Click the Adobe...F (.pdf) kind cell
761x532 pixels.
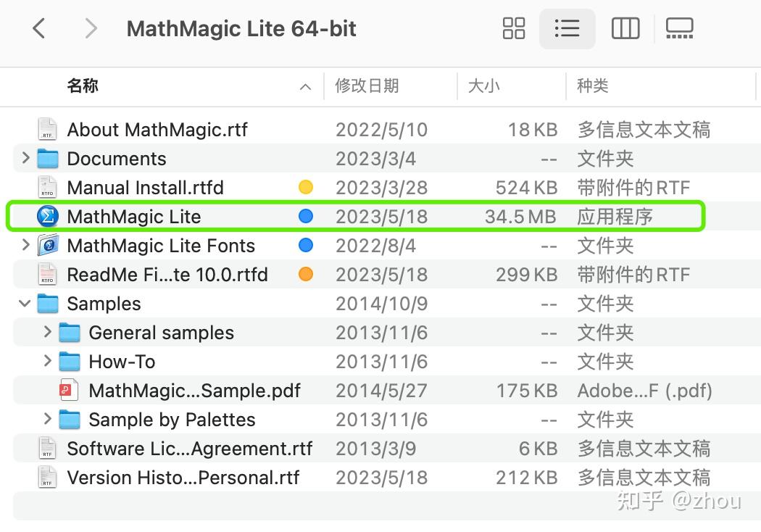[644, 391]
